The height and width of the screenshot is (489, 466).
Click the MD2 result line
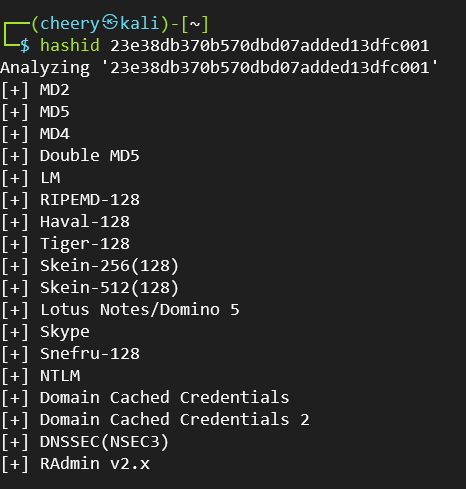point(35,90)
